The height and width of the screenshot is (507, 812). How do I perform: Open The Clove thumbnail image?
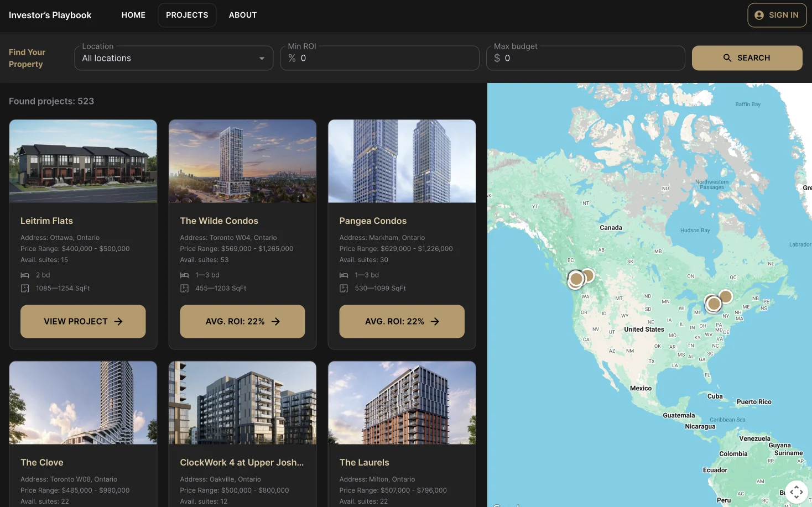click(83, 403)
